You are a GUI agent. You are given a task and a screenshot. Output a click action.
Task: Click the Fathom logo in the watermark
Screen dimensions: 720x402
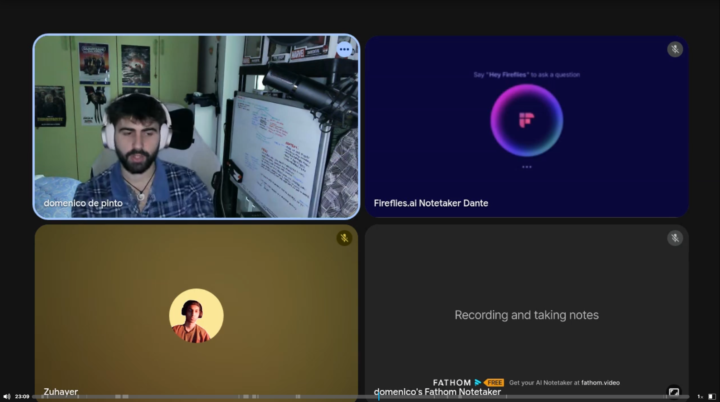pos(456,382)
